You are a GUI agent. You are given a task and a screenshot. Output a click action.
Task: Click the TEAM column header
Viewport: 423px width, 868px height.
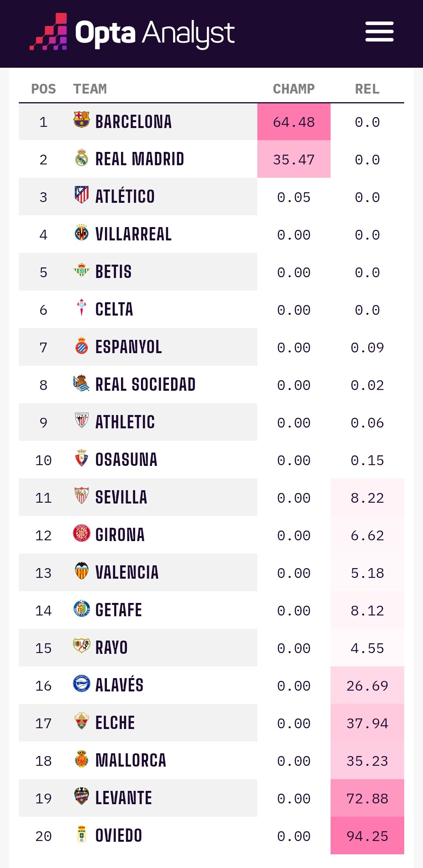90,89
